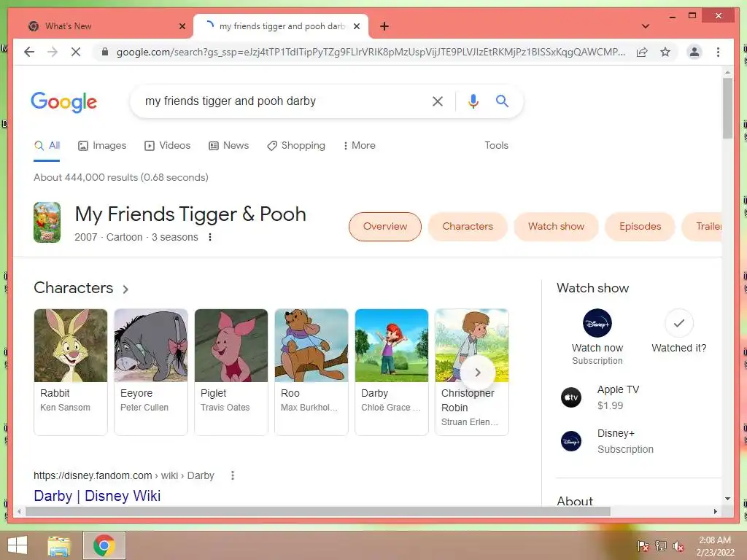Click the Apple TV icon

(x=570, y=397)
